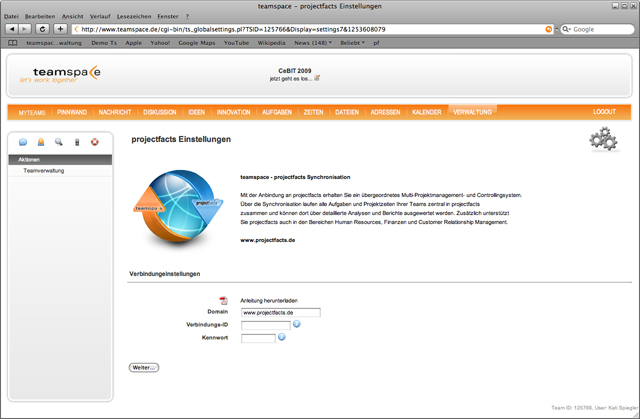Image resolution: width=640 pixels, height=419 pixels.
Task: Open the lifebuoy help icon in the sidebar
Action: click(95, 142)
